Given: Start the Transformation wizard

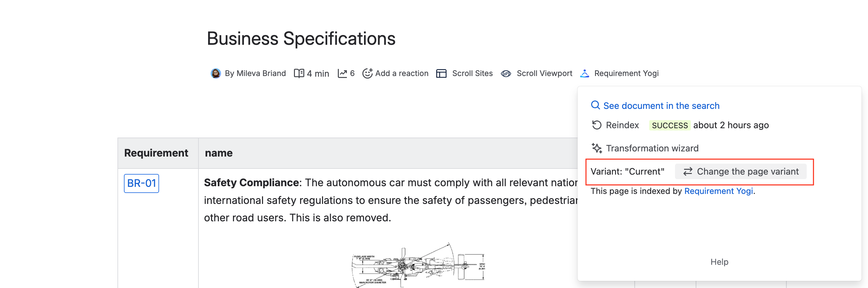Looking at the screenshot, I should point(652,148).
